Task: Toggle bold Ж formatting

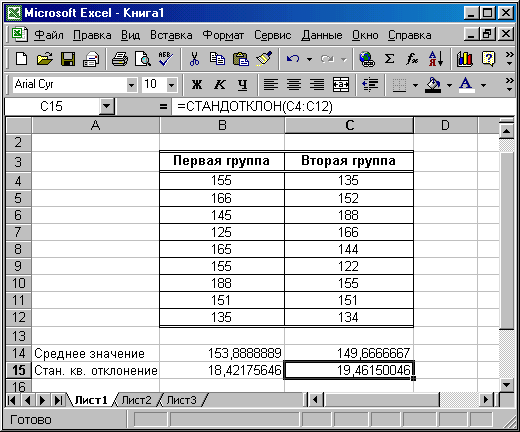Action: tap(197, 85)
